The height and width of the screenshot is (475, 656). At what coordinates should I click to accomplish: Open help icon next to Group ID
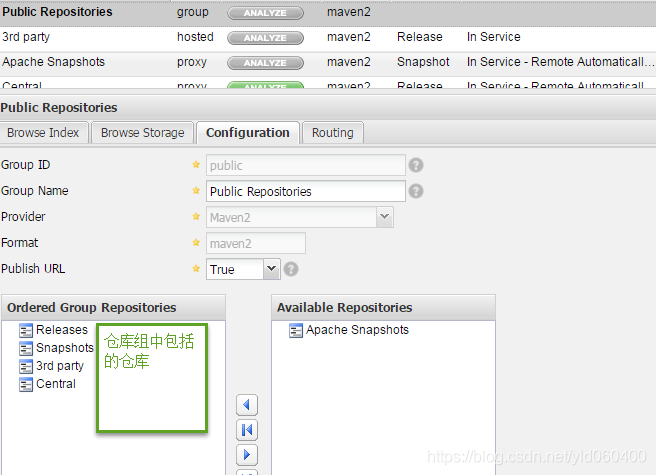coord(416,165)
